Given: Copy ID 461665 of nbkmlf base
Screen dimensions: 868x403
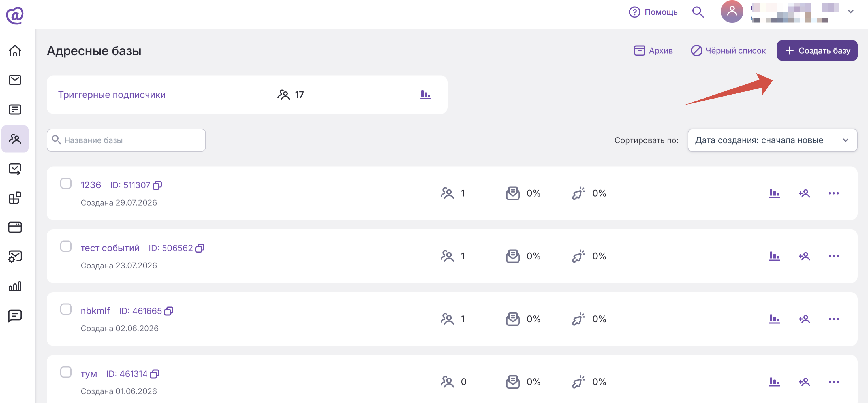Looking at the screenshot, I should point(168,311).
